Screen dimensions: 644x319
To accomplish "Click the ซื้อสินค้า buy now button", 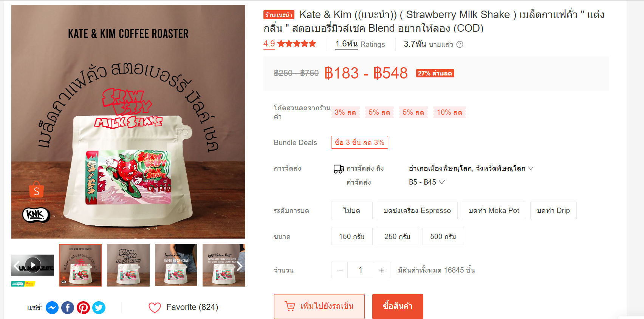I will (x=398, y=306).
